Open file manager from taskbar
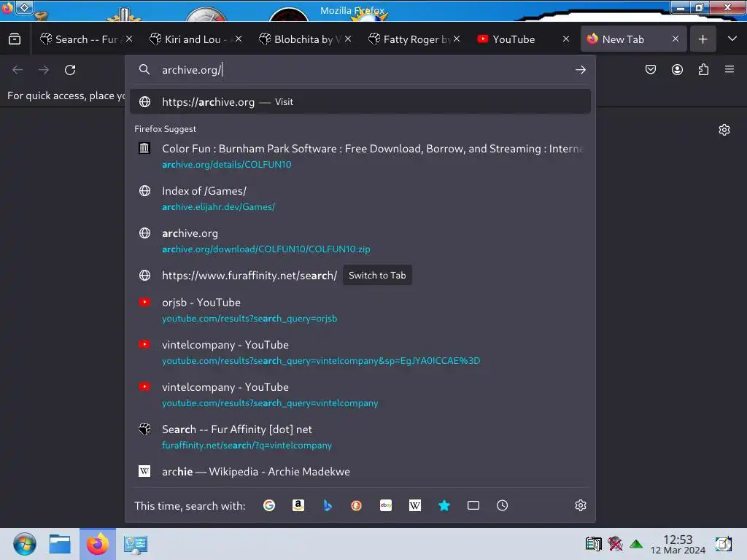The width and height of the screenshot is (747, 560). coord(60,544)
